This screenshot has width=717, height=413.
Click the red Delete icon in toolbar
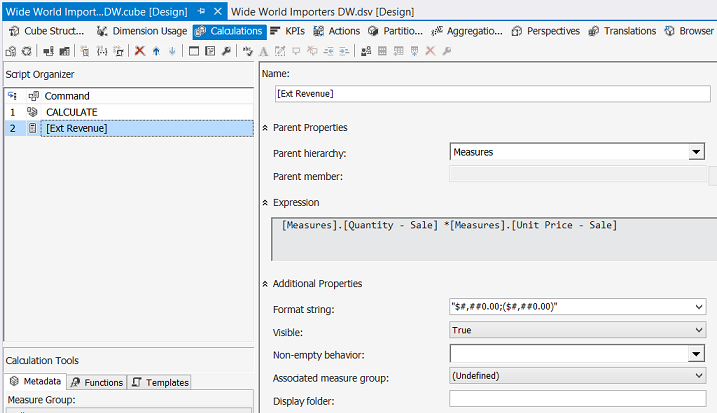coord(140,50)
